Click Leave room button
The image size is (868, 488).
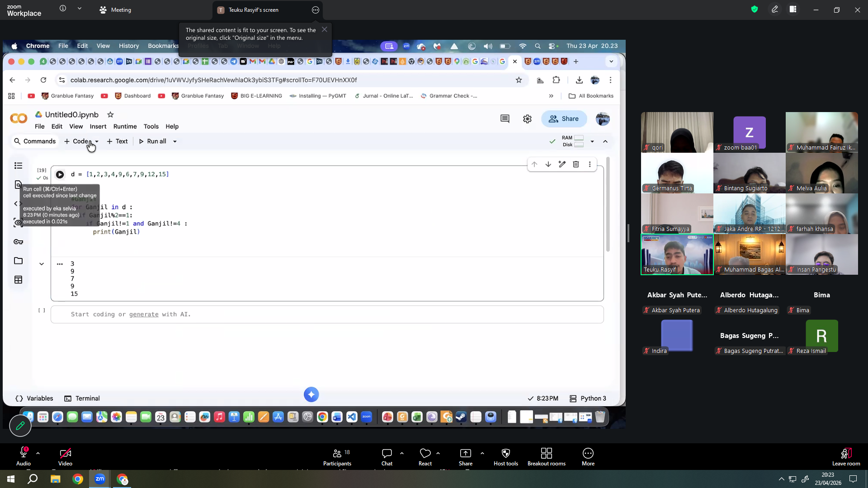846,457
